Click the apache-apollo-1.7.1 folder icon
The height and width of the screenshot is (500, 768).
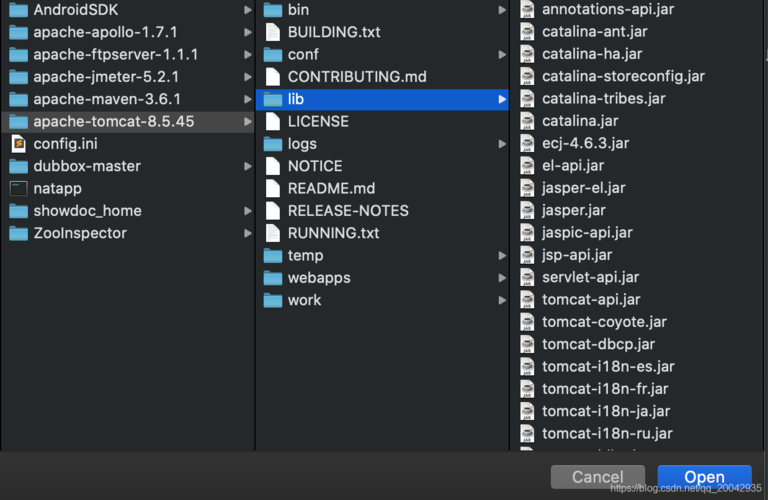pyautogui.click(x=19, y=32)
